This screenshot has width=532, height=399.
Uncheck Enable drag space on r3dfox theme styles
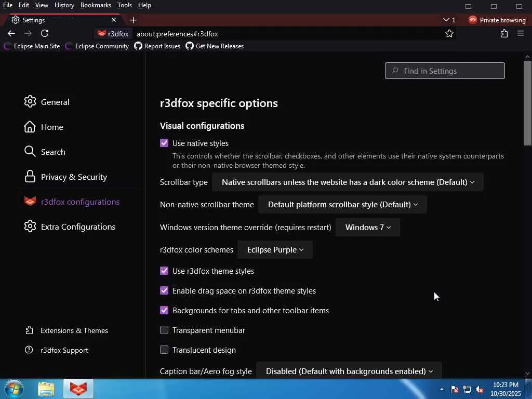164,290
